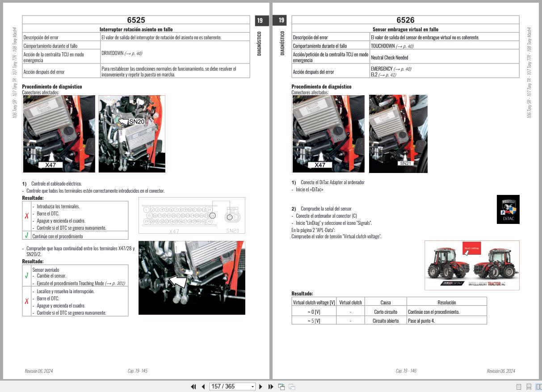
Task: Go to the previous page
Action: point(202,386)
